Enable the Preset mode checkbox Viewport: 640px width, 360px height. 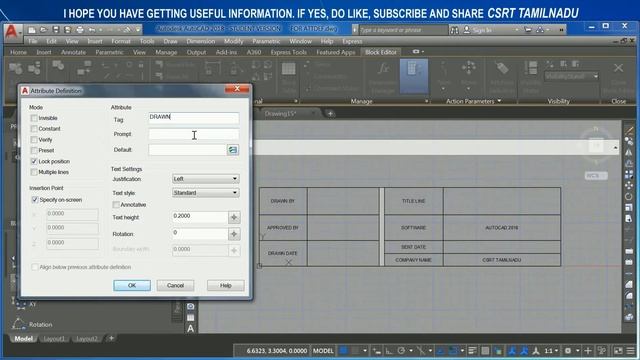pyautogui.click(x=34, y=150)
